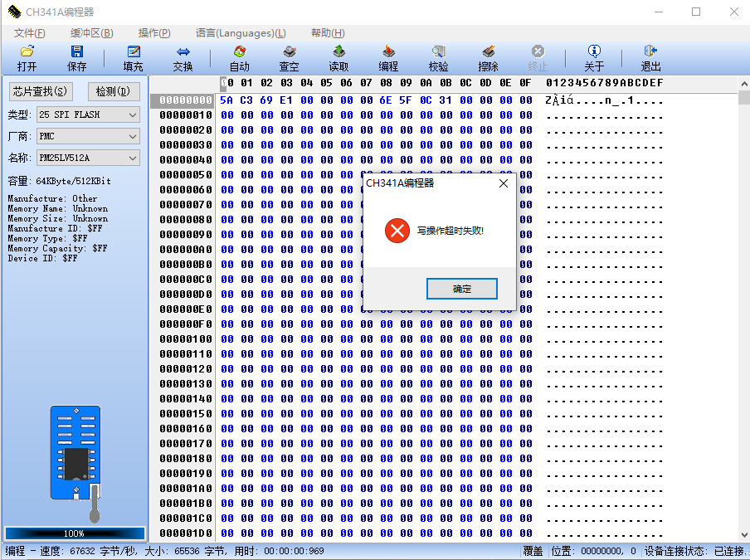The image size is (750, 560).
Task: Click the Device ID: $FF line
Action: (42, 258)
